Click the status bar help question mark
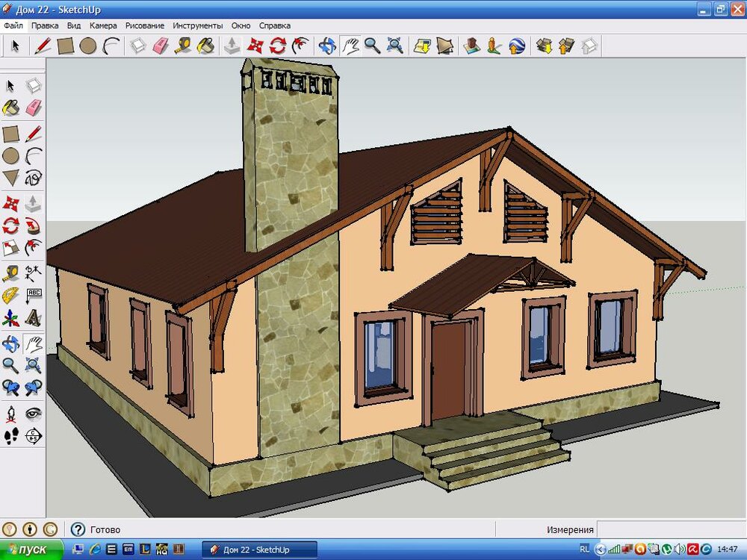 coord(78,529)
